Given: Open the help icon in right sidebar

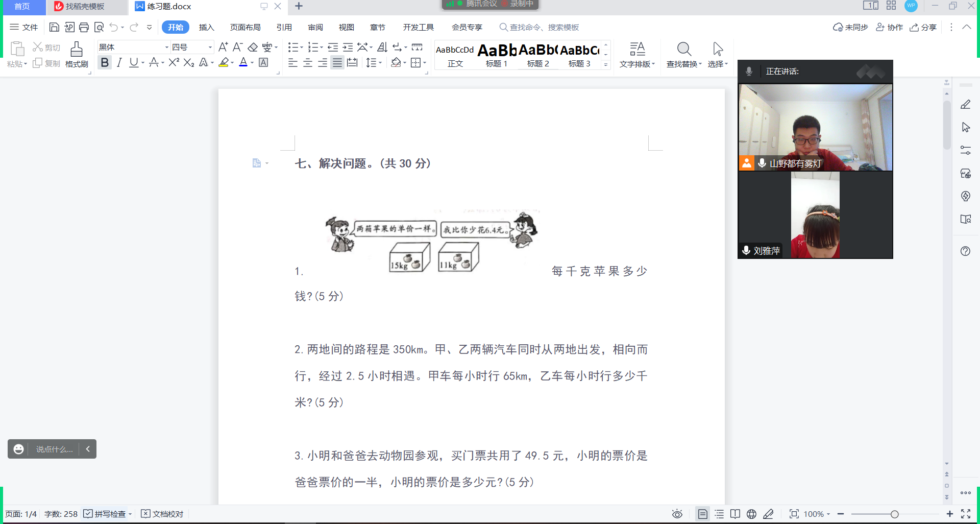Looking at the screenshot, I should (x=965, y=251).
